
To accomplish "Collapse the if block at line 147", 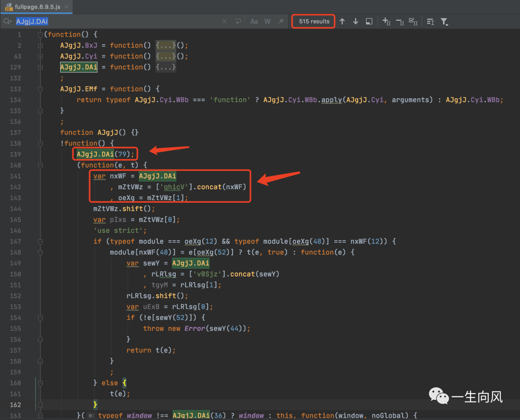I will (40, 241).
